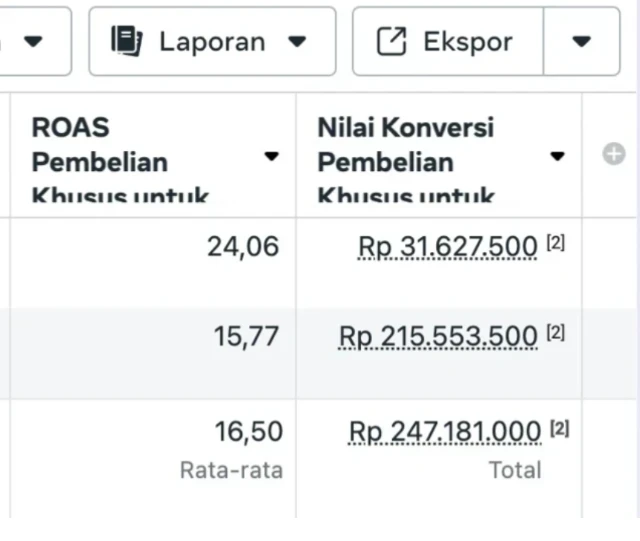Image resolution: width=640 pixels, height=541 pixels.
Task: Open the Rp 31.627.500 conversion value
Action: (447, 246)
